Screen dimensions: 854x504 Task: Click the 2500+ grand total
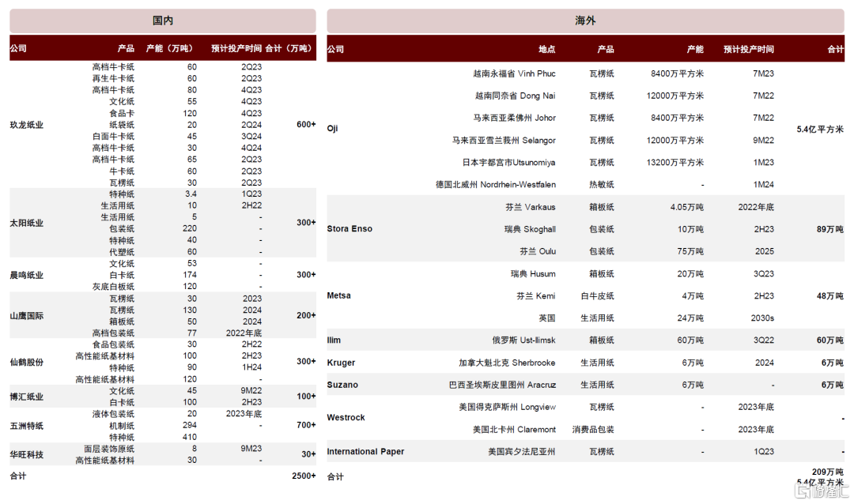(304, 476)
